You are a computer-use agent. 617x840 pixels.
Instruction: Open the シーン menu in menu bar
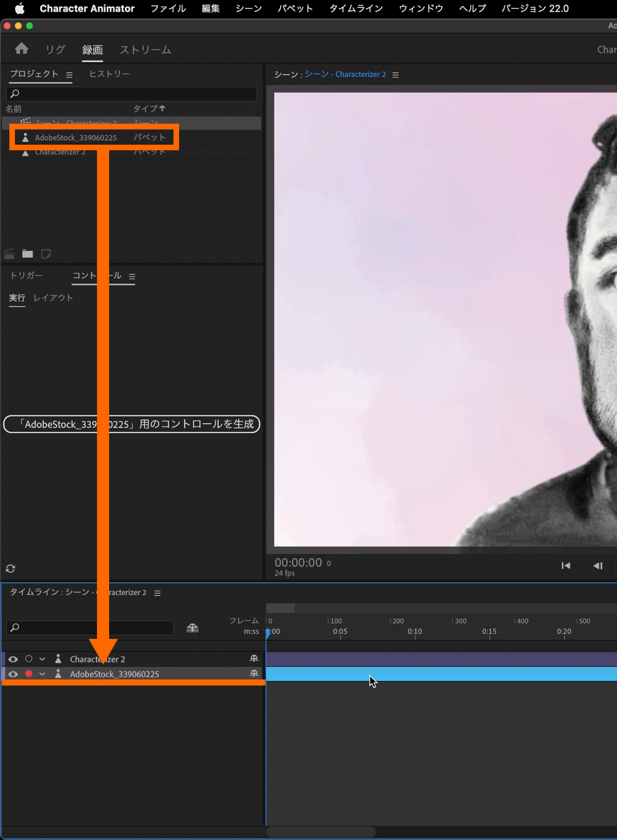point(249,8)
